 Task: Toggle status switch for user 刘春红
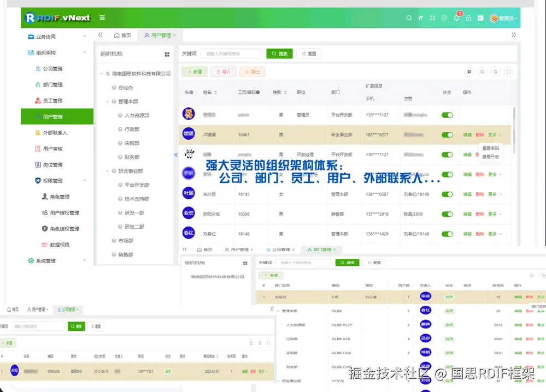pos(447,234)
